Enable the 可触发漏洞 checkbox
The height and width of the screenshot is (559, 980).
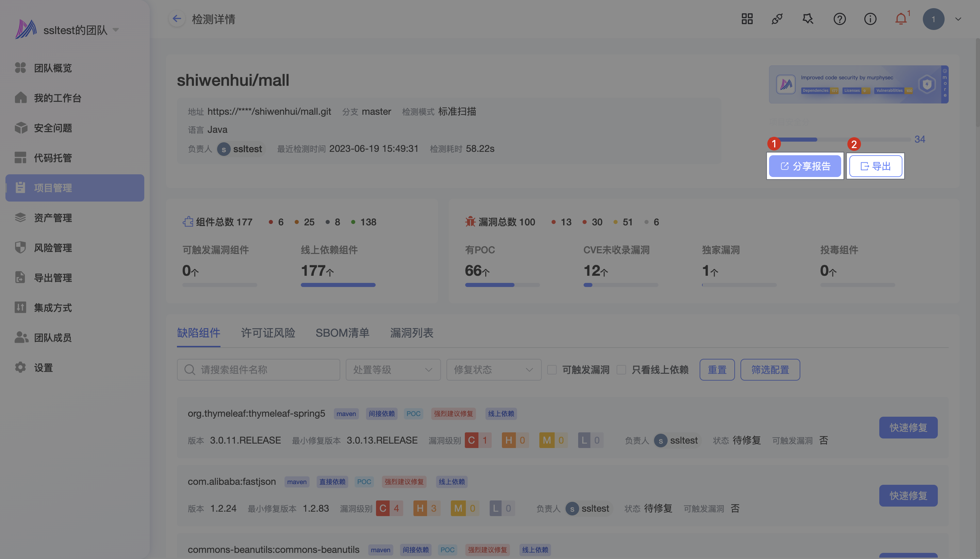552,370
